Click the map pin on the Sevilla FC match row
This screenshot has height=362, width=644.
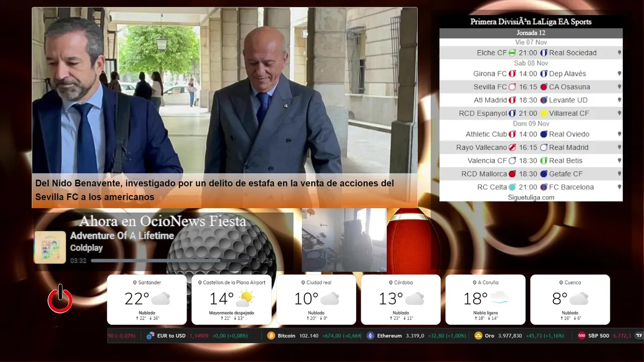619,87
